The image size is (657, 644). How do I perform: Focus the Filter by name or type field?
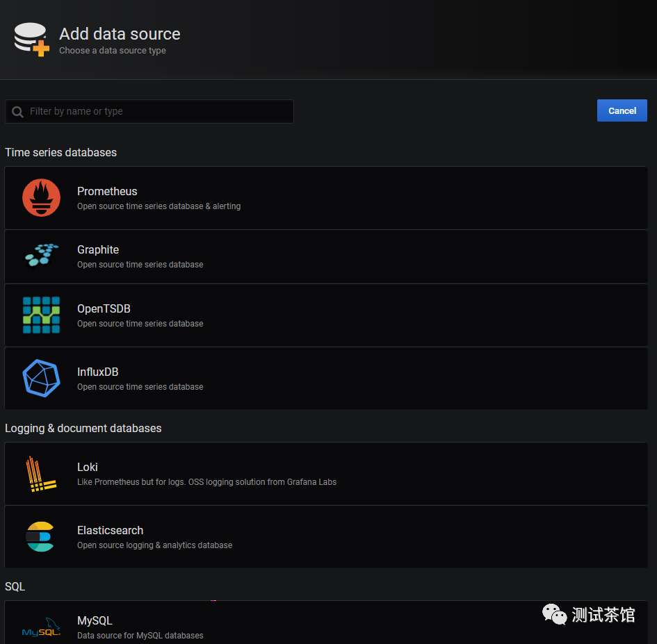(x=149, y=111)
